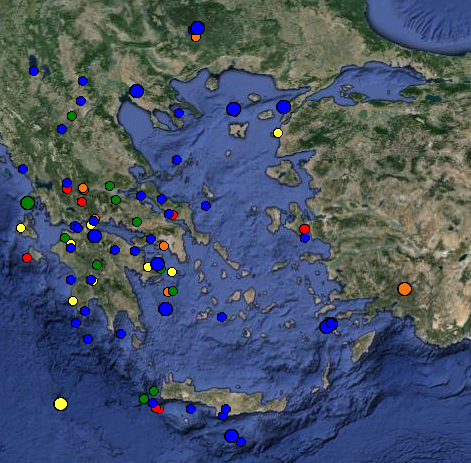Select the large blue marker at the Thermaic Gulf head
Viewport: 471px width, 463px height.
click(136, 91)
